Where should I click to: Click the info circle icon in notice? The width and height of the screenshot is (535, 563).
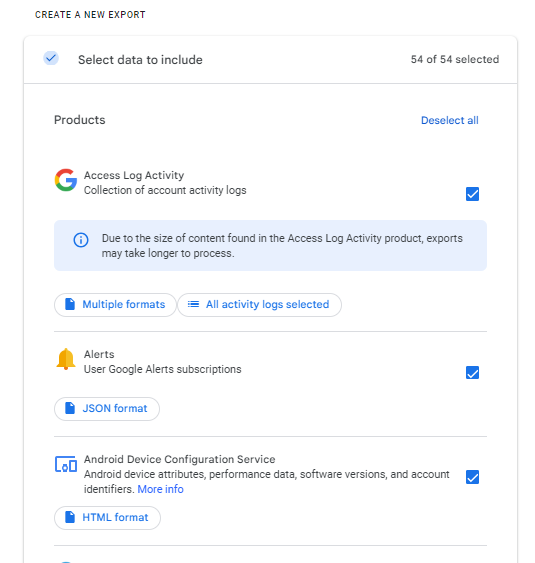(81, 240)
